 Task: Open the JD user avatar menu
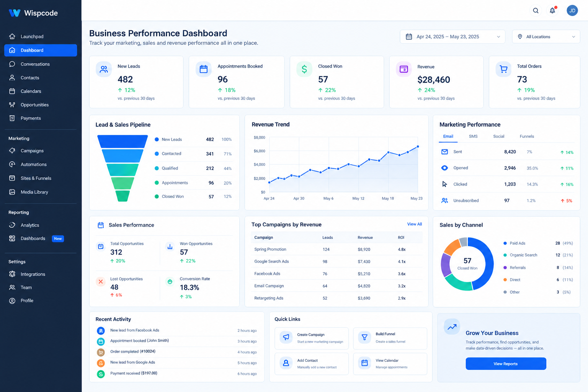[572, 11]
